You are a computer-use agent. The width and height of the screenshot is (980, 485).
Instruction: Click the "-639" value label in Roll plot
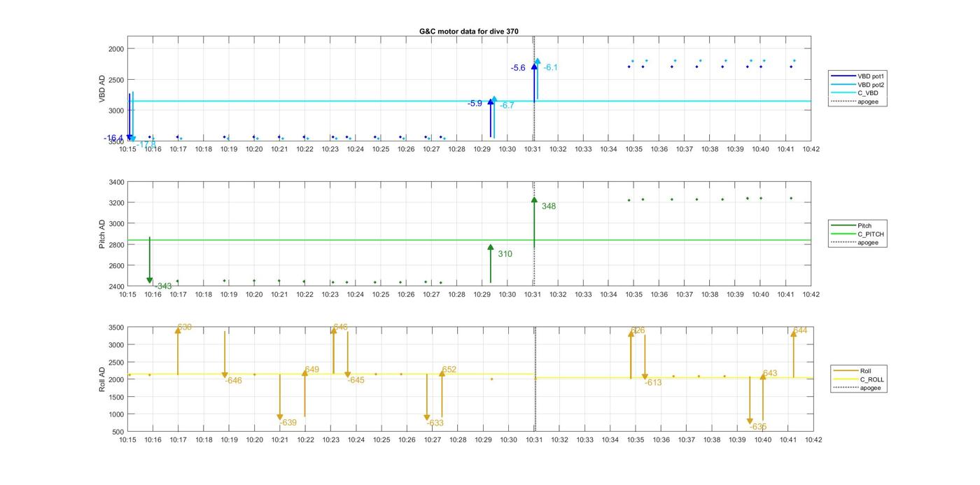click(288, 422)
